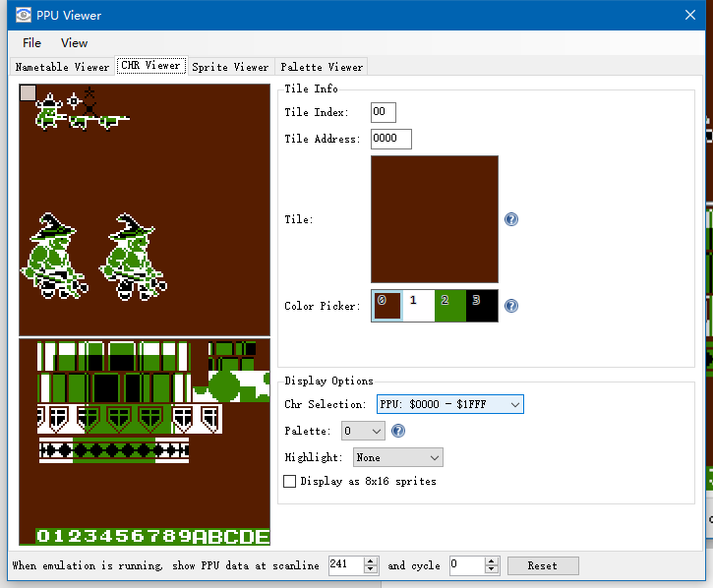Select the CHR Viewer tab
The height and width of the screenshot is (588, 713).
(151, 66)
